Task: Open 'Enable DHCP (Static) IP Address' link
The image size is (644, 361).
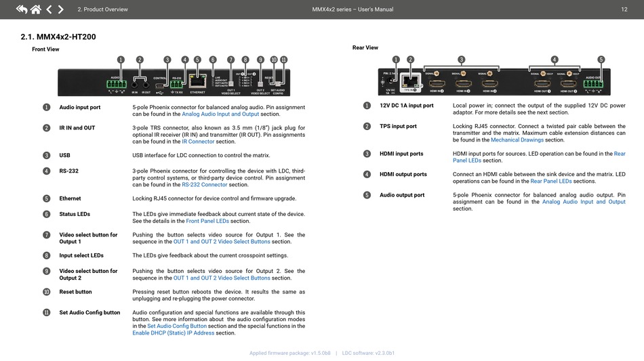Action: pos(174,333)
